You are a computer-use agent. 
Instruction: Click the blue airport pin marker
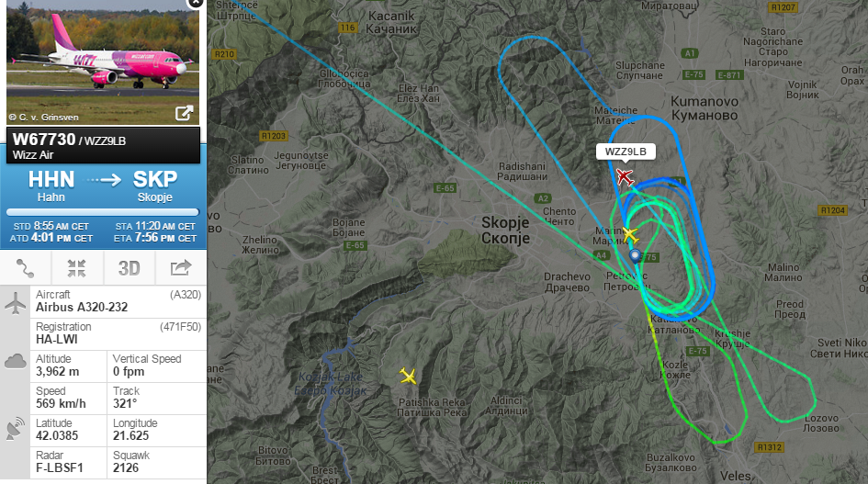tap(635, 255)
